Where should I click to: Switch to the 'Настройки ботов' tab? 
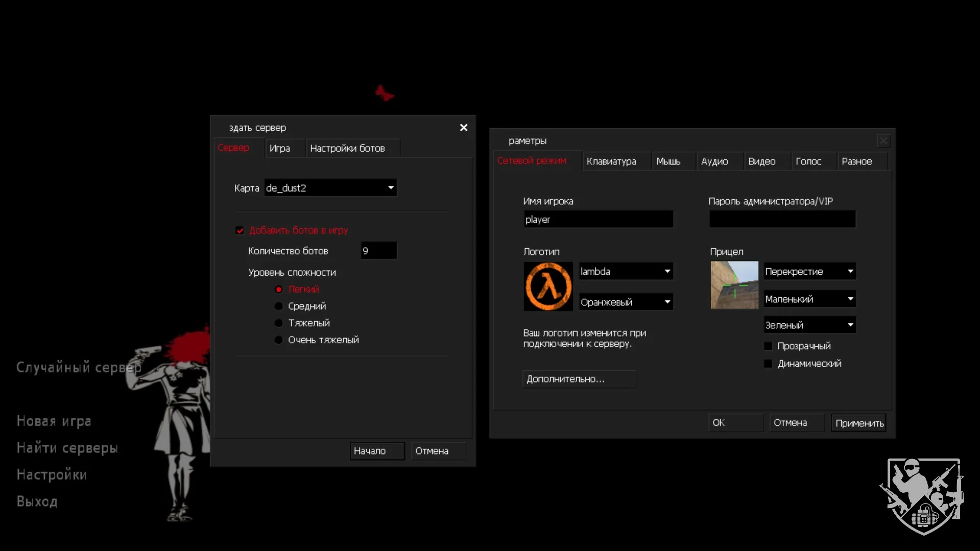(347, 149)
